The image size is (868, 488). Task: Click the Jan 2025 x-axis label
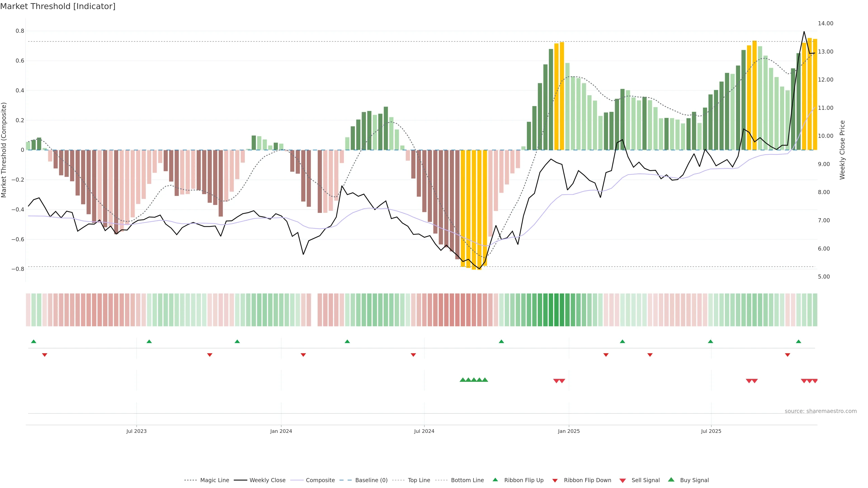pyautogui.click(x=569, y=431)
